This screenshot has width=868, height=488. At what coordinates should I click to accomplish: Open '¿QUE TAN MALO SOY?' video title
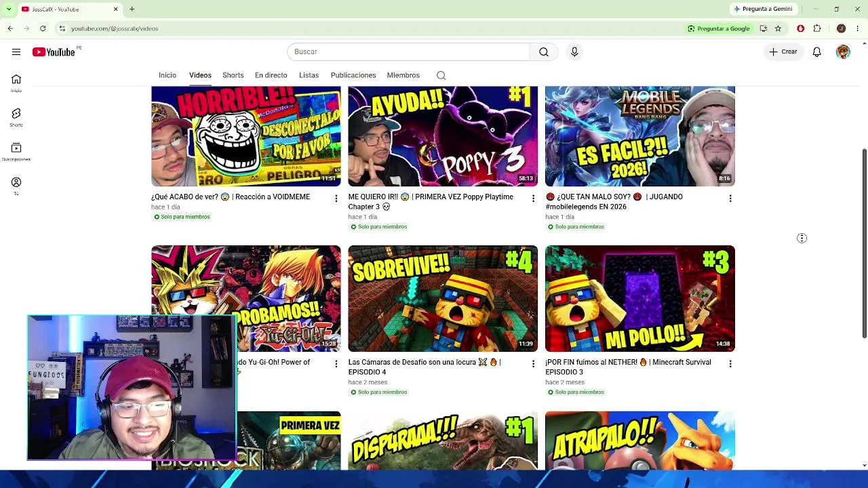point(614,202)
